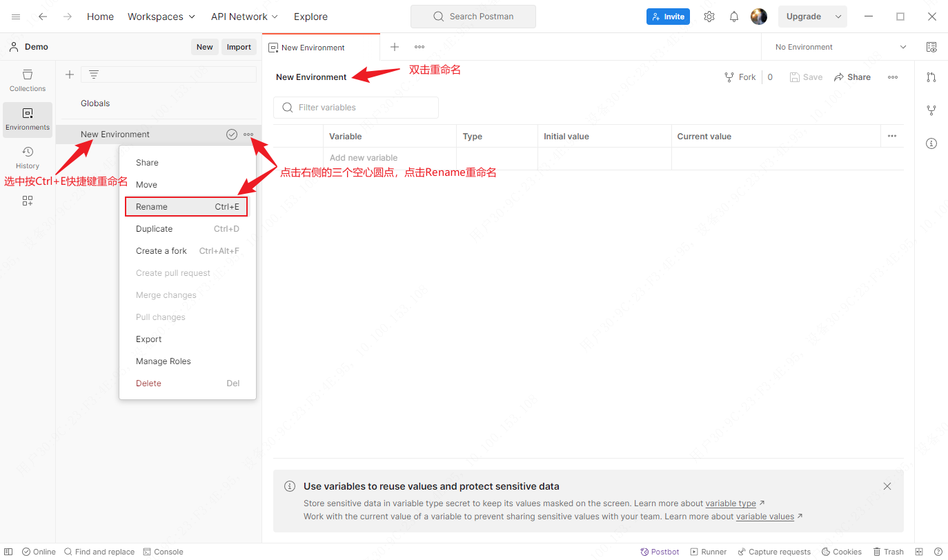
Task: Choose Export in the context menu
Action: [187, 339]
